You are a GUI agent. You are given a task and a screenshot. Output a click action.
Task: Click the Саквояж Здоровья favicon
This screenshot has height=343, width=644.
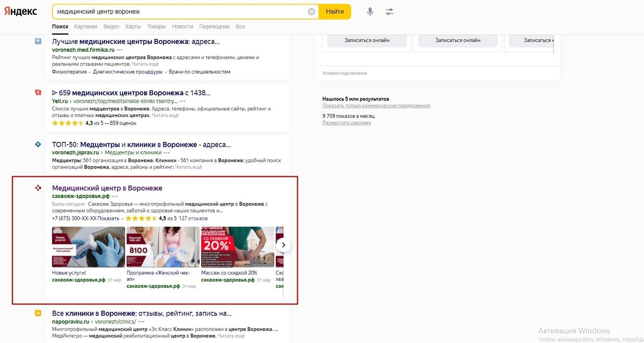[38, 188]
